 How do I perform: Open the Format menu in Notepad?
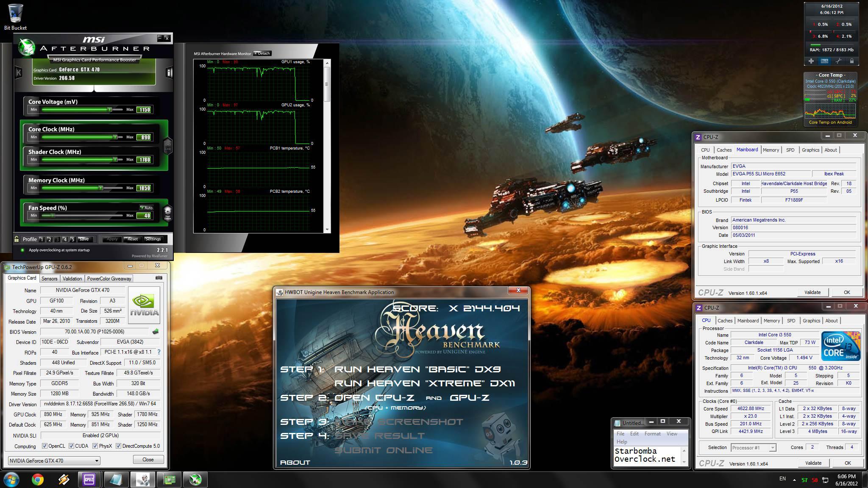pos(652,434)
